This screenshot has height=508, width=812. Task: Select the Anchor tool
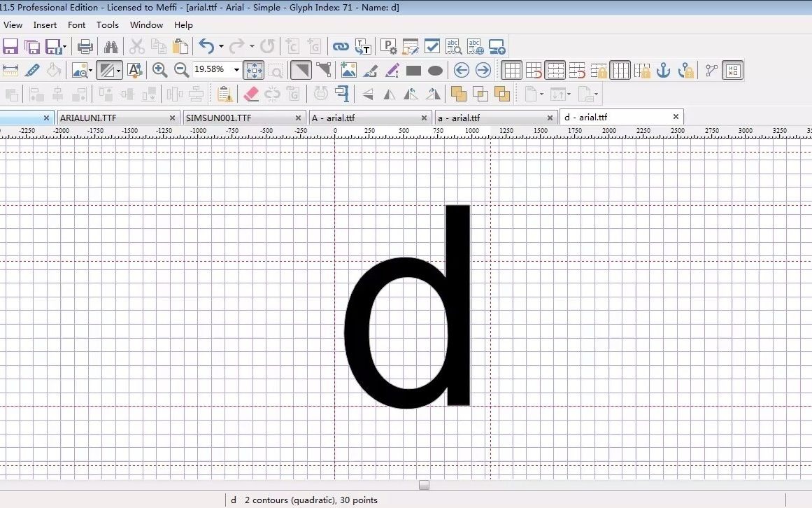[663, 70]
